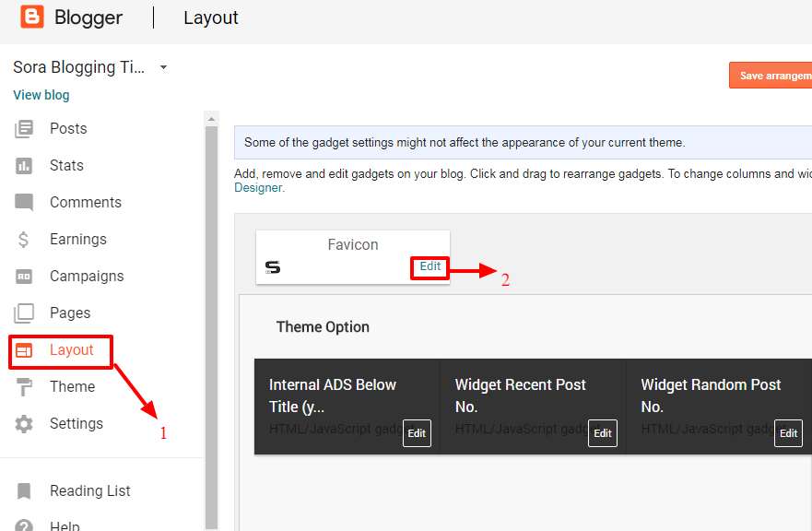Click the Campaigns AD icon
Image resolution: width=812 pixels, height=531 pixels.
pos(24,277)
